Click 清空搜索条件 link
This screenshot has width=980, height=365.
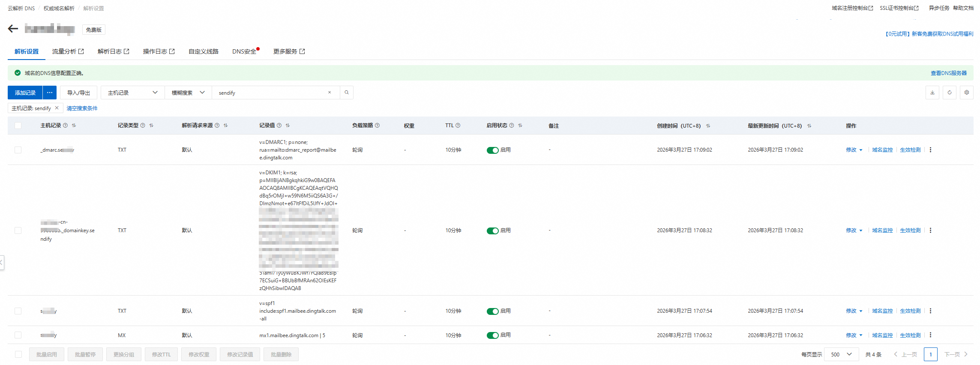(82, 108)
